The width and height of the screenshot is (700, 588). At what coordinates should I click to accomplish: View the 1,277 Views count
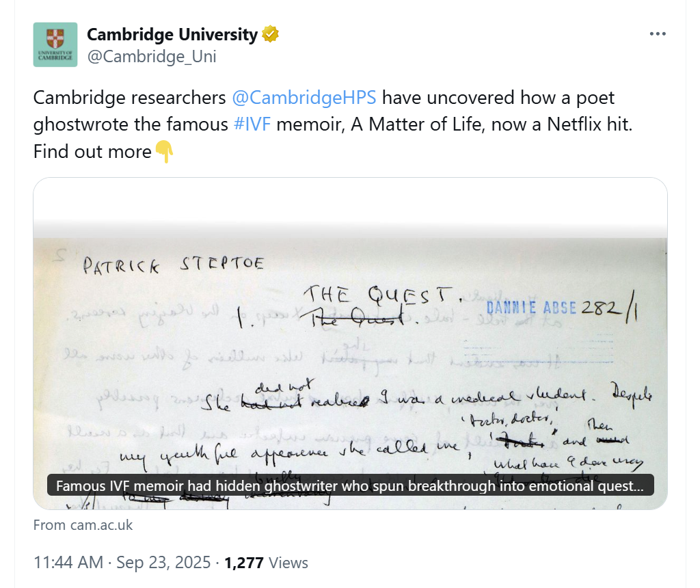(266, 563)
